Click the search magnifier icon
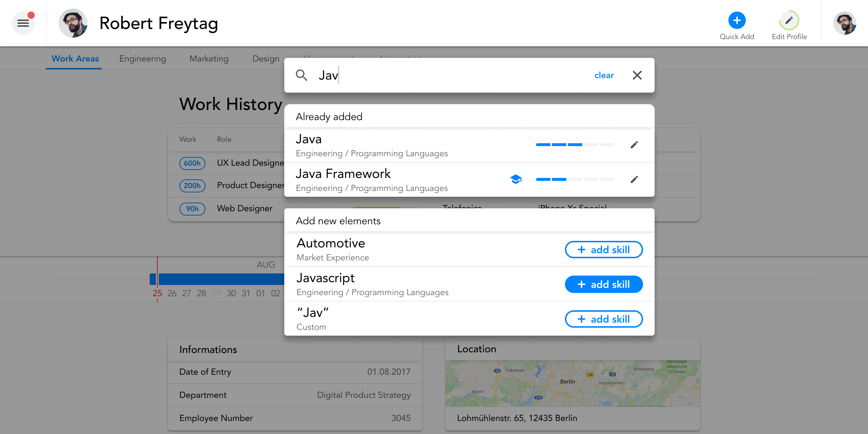The height and width of the screenshot is (434, 868). [x=301, y=75]
